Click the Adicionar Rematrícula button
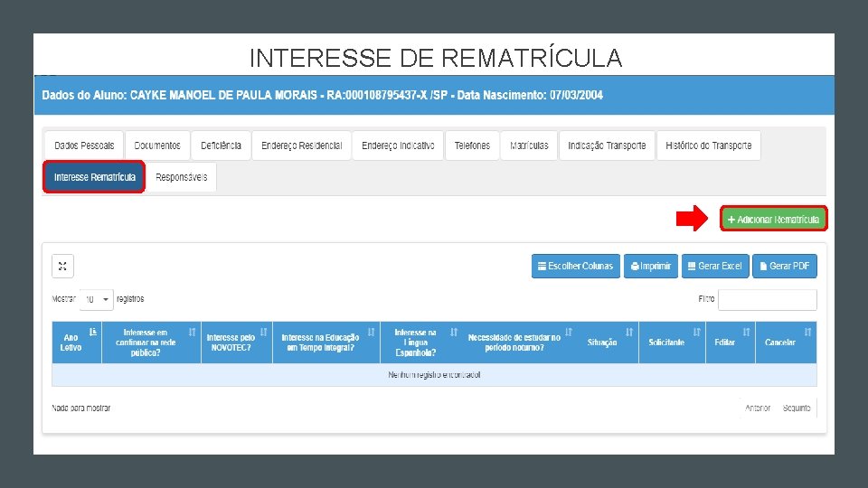The width and height of the screenshot is (868, 488). tap(773, 219)
